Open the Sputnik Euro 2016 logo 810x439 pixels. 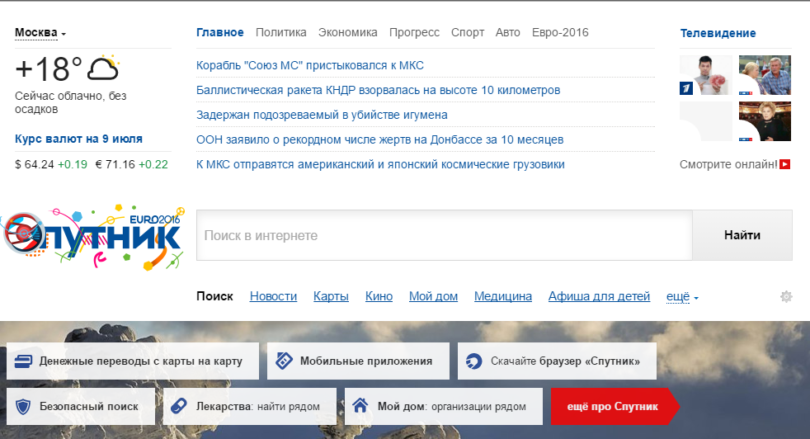tap(93, 237)
